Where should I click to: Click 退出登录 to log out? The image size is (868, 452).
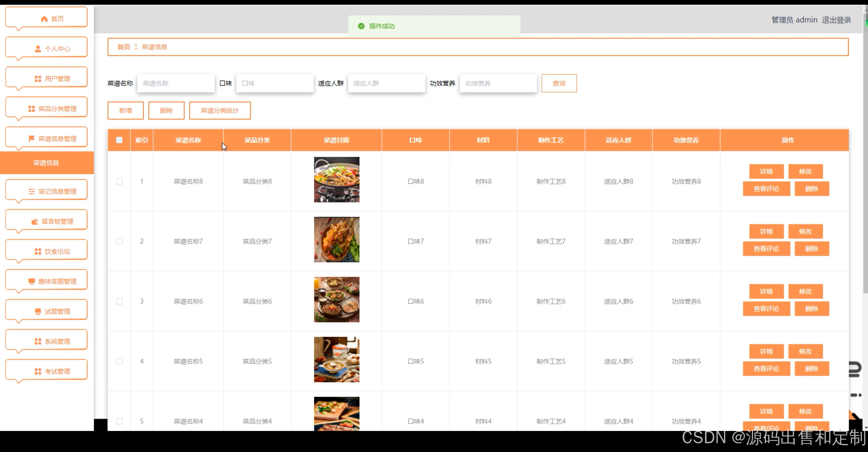coord(836,20)
